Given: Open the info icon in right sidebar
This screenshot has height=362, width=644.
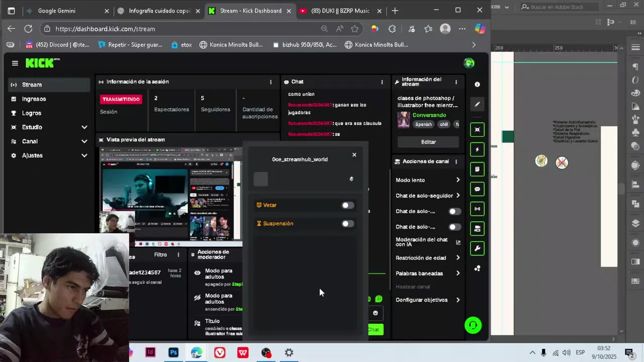Looking at the screenshot, I should pos(477,84).
